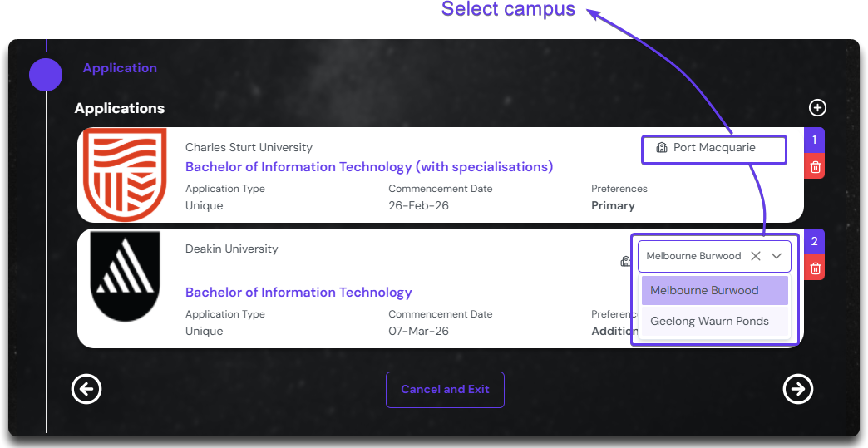Open Deakin's Bachelor of Information Technology link

[298, 293]
